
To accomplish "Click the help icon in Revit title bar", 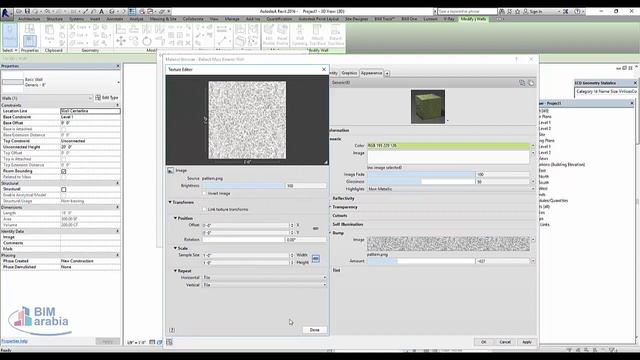I will coord(577,11).
